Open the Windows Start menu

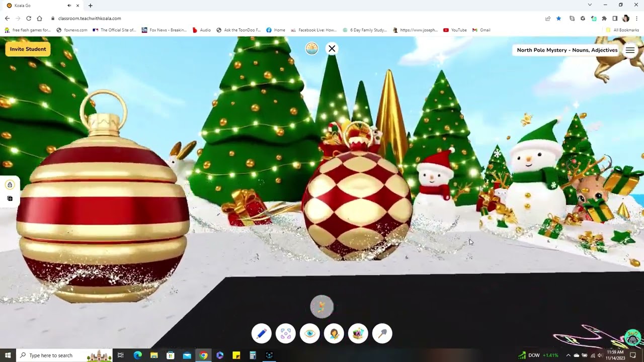click(8, 355)
